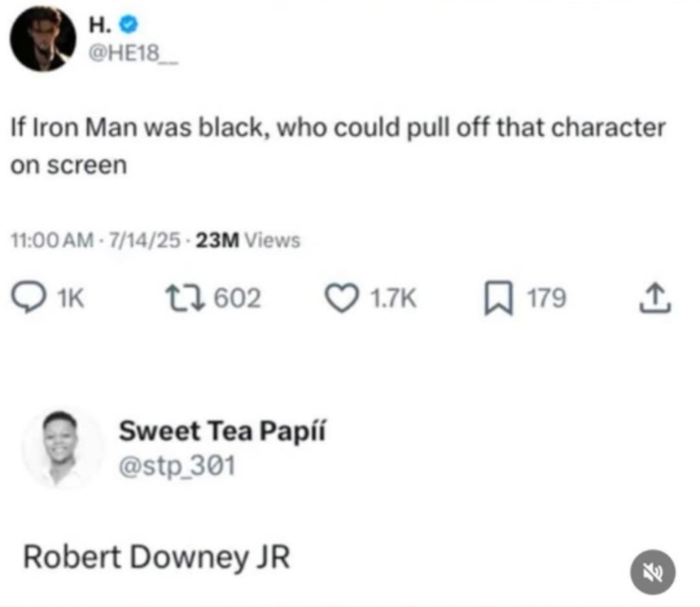The width and height of the screenshot is (700, 607).
Task: Click the 1K replies count
Action: coord(71,298)
